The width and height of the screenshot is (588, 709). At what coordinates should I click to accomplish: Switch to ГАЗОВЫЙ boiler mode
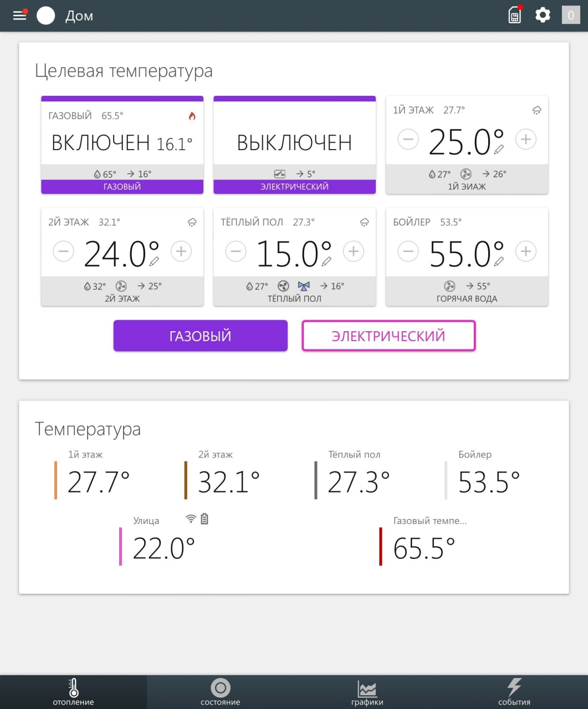200,336
